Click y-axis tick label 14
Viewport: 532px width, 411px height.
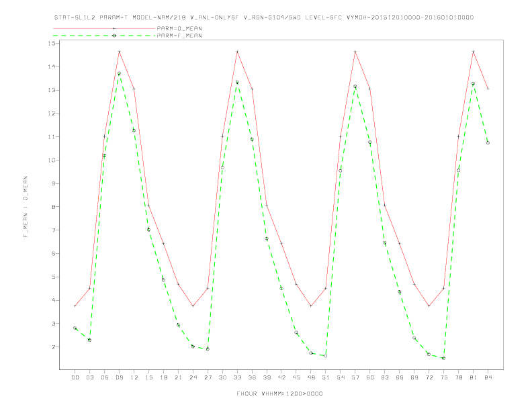[x=52, y=66]
